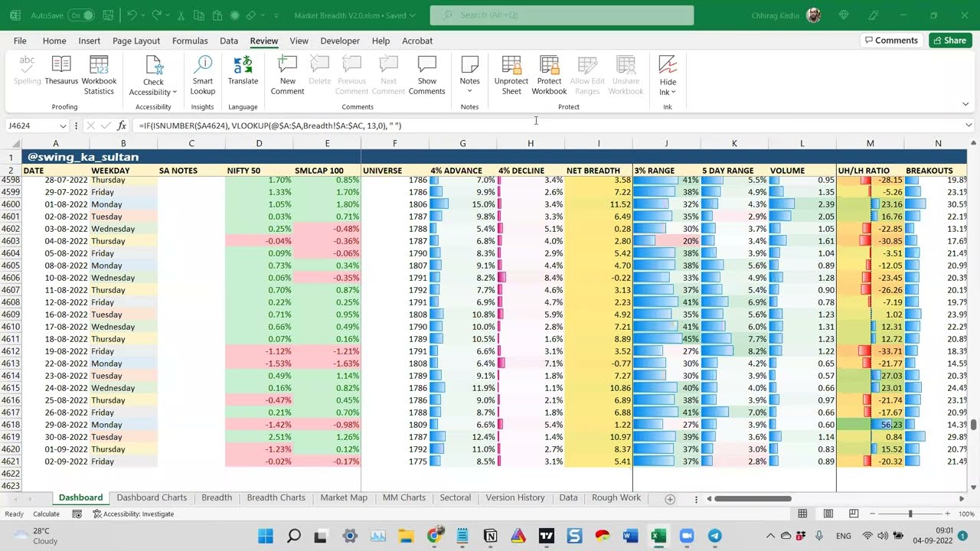Image resolution: width=980 pixels, height=551 pixels.
Task: Add a New Comment
Action: 287,75
